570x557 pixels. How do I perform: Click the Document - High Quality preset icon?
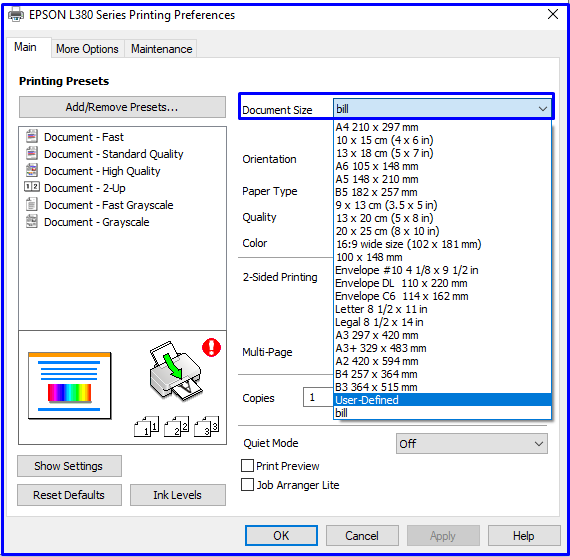point(32,171)
